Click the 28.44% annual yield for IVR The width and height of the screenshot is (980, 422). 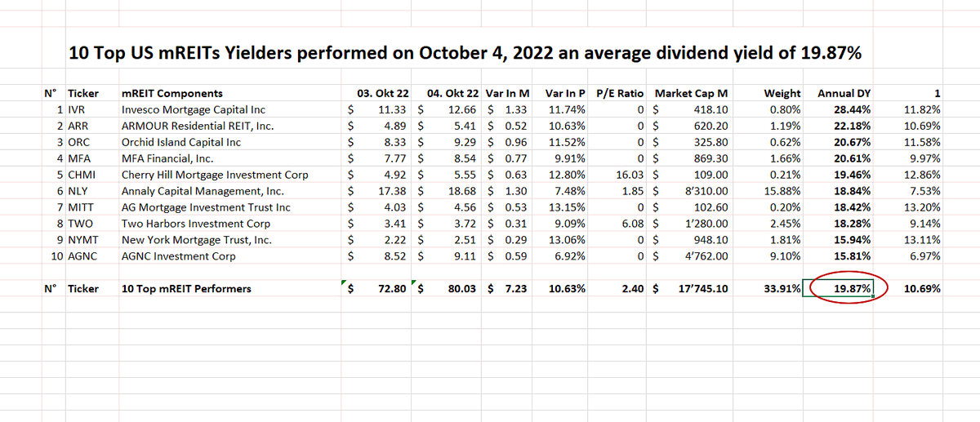[x=852, y=109]
